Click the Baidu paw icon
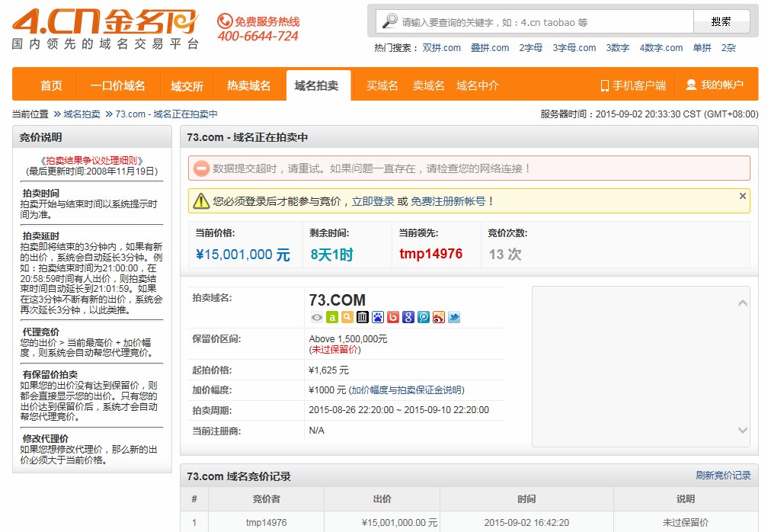The height and width of the screenshot is (532, 768). tap(378, 318)
